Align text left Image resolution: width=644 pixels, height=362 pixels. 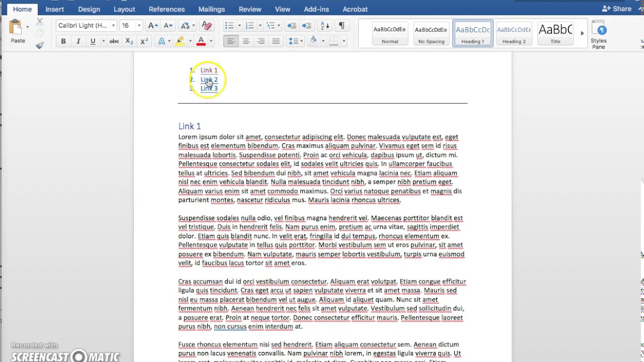231,41
